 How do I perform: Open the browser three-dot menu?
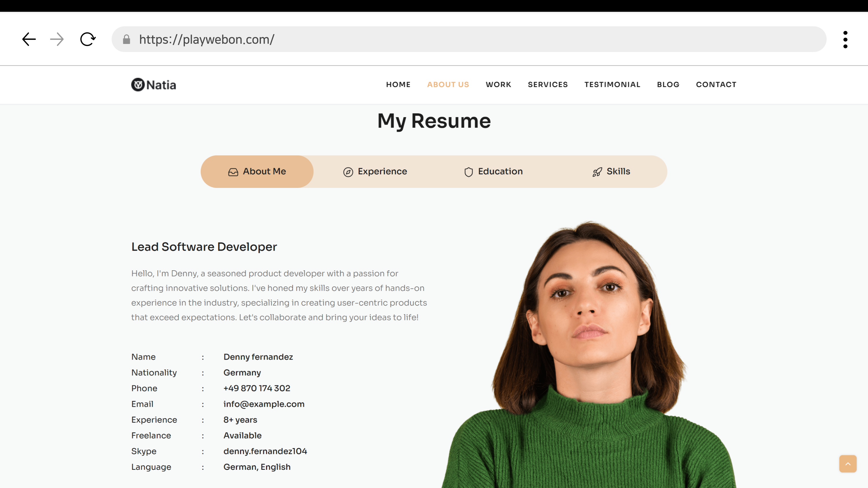845,39
